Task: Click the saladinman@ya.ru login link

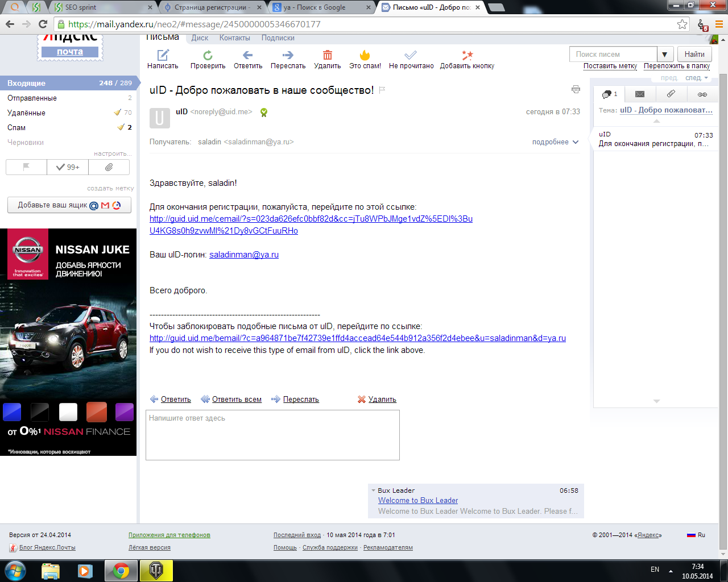Action: [x=244, y=255]
